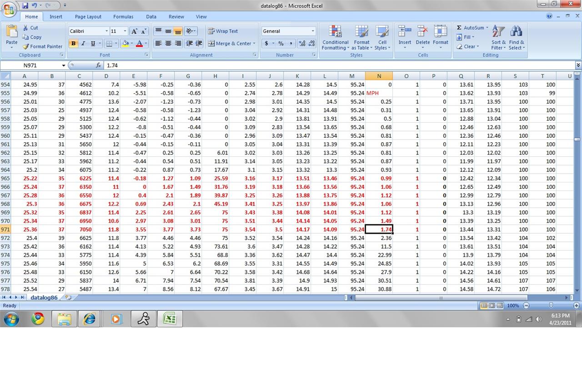The image size is (582, 392).
Task: Click the orientation text angle icon
Action: (x=189, y=31)
